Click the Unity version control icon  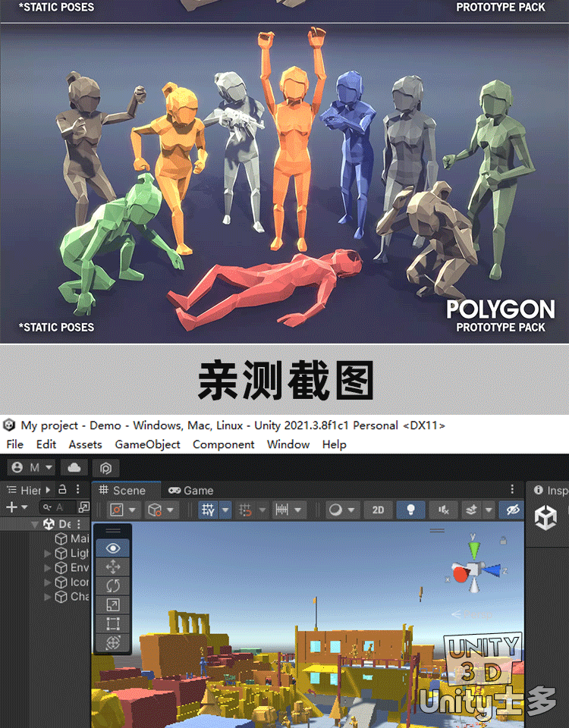(106, 468)
